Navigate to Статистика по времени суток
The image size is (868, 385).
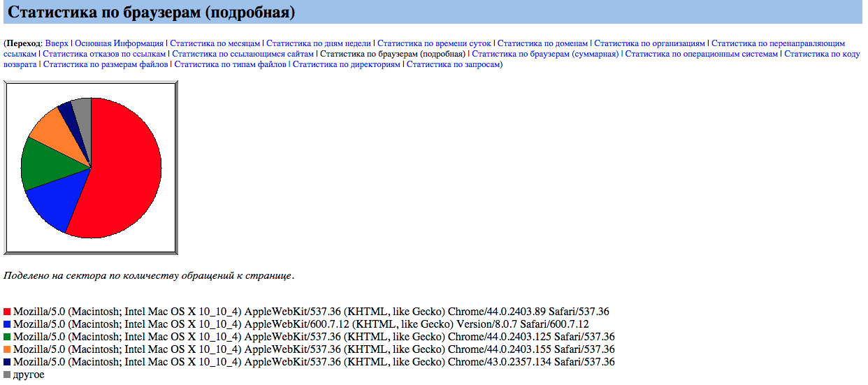[434, 43]
